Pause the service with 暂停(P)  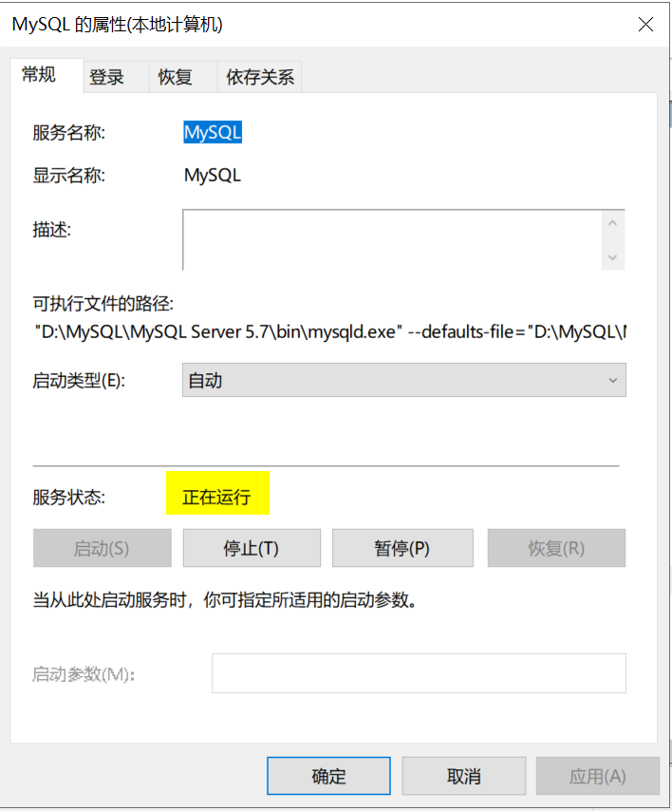point(402,549)
